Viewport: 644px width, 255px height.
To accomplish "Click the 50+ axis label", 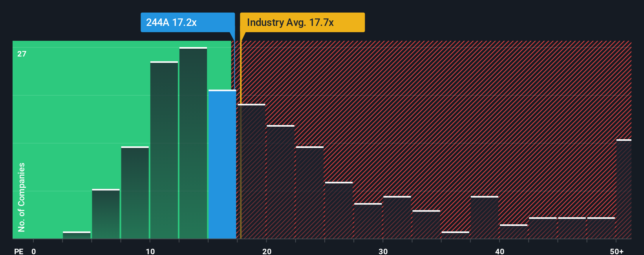I will click(617, 251).
